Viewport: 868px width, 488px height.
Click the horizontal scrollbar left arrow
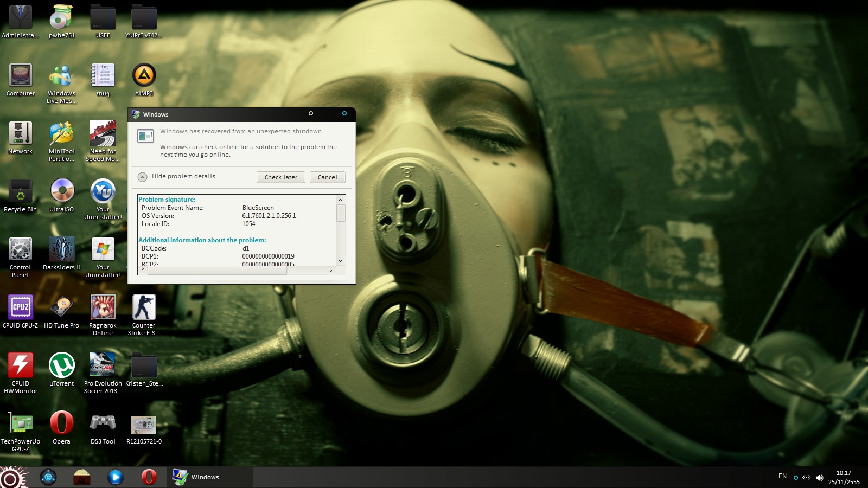(143, 270)
